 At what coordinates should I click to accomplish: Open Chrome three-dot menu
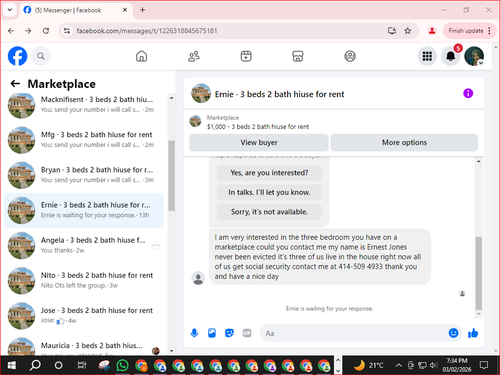pos(489,31)
